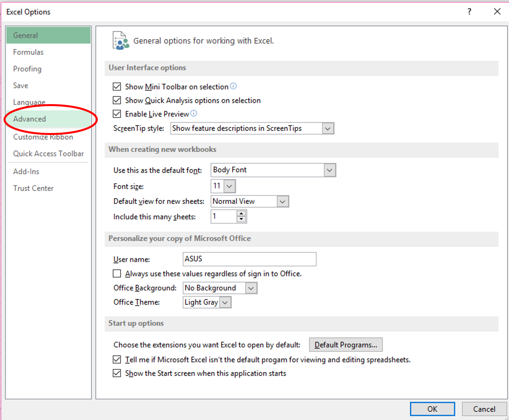Screen dimensions: 509x420
Task: Click the When creating new workbooks heading
Action: [x=162, y=149]
